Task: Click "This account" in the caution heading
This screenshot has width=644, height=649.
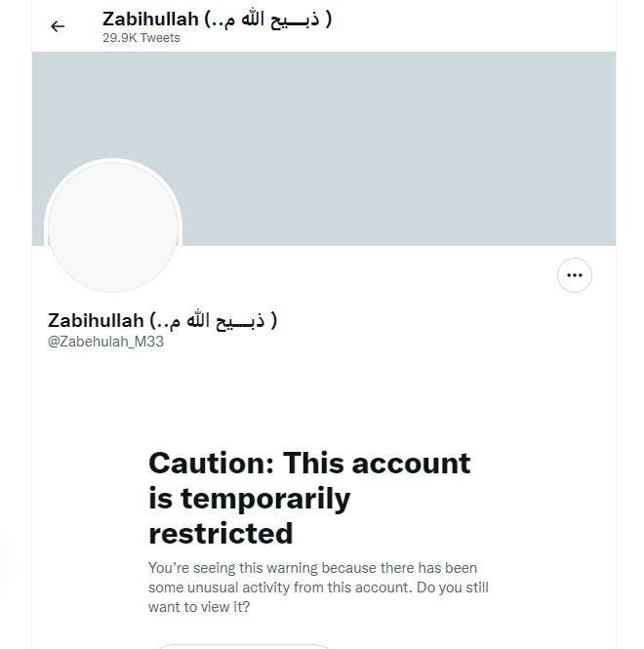Action: point(377,463)
